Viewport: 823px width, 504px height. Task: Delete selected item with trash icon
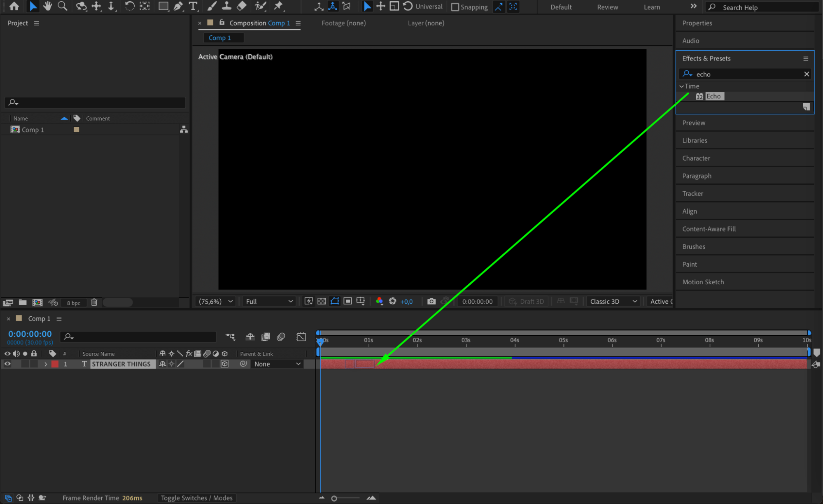(x=94, y=302)
